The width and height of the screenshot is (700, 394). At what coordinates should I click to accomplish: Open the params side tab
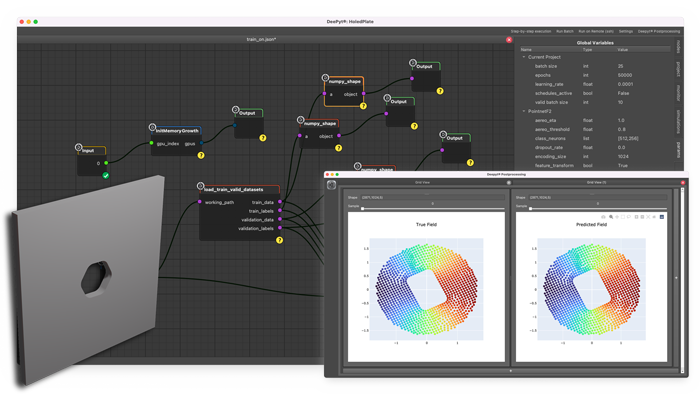tap(678, 149)
